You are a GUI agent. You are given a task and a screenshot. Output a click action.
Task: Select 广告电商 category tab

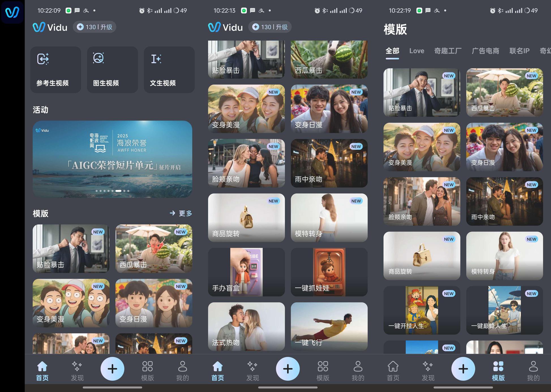[485, 51]
